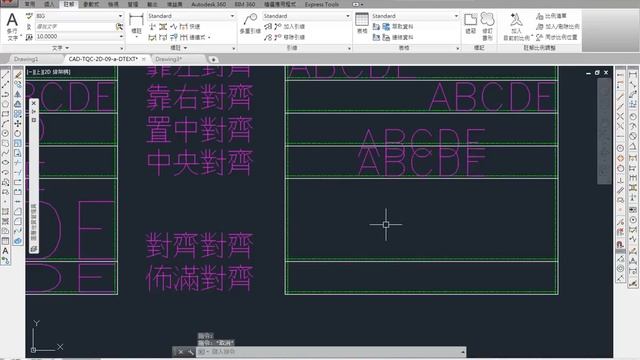640x360 pixels.
Task: Open the multileader style Standard dropdown
Action: (348, 16)
